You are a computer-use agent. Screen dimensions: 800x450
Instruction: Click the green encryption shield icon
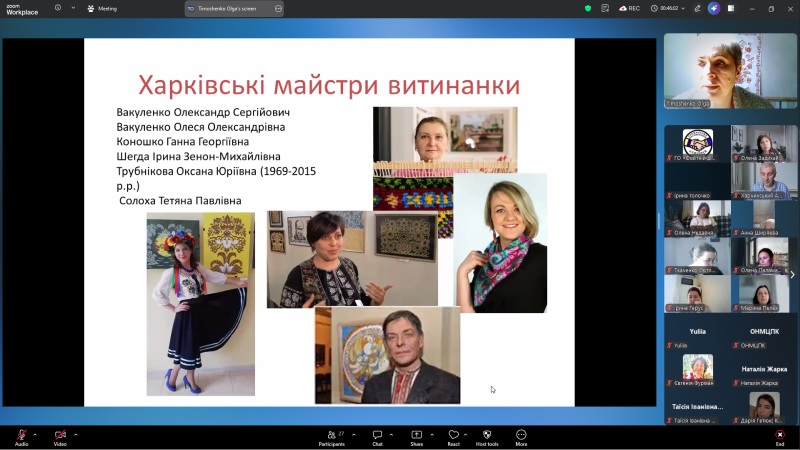(588, 8)
